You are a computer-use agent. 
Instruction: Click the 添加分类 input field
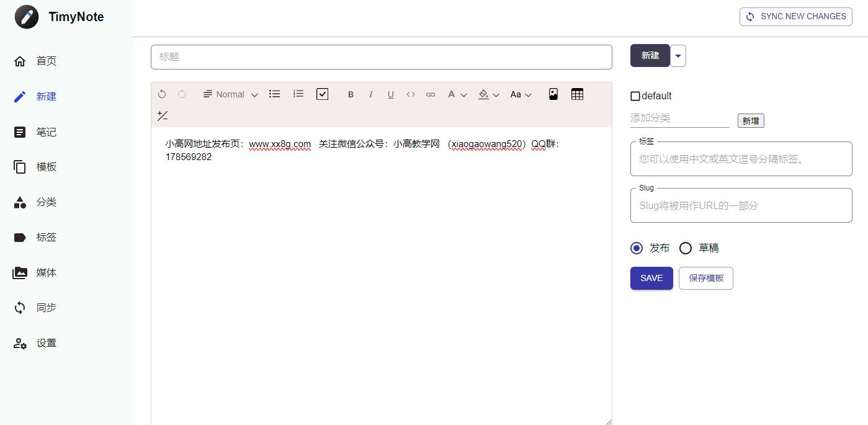[x=680, y=118]
